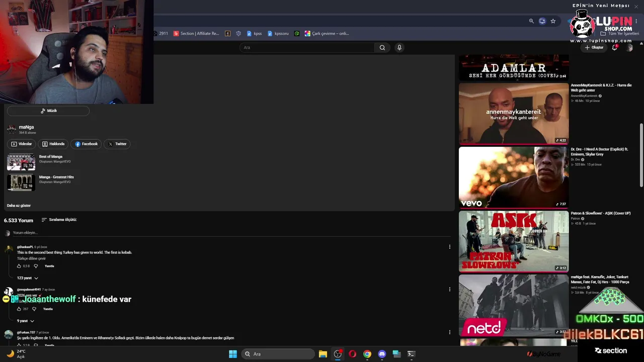This screenshot has height=362, width=644.
Task: Expand the 123 yanıt replies
Action: pyautogui.click(x=28, y=278)
